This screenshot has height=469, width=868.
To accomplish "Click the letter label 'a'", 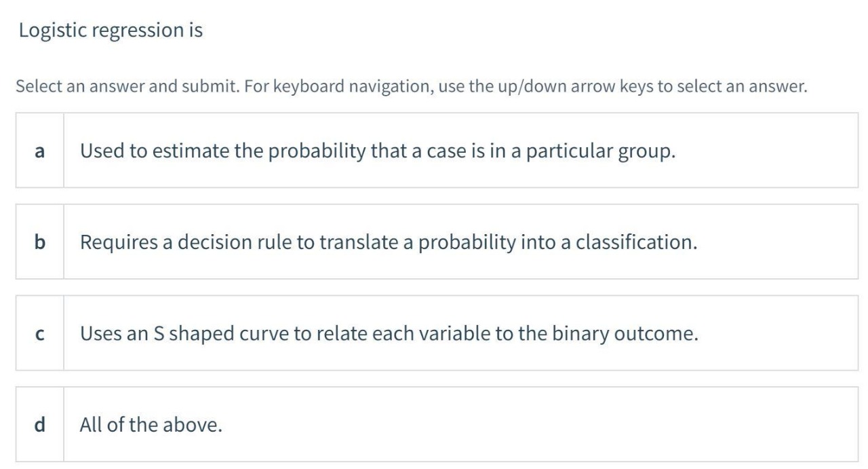I will click(x=40, y=151).
